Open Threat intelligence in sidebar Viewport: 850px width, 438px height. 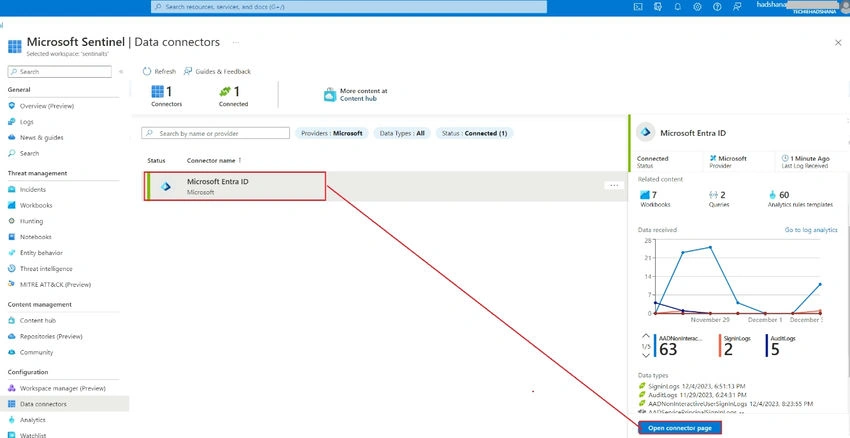[46, 269]
